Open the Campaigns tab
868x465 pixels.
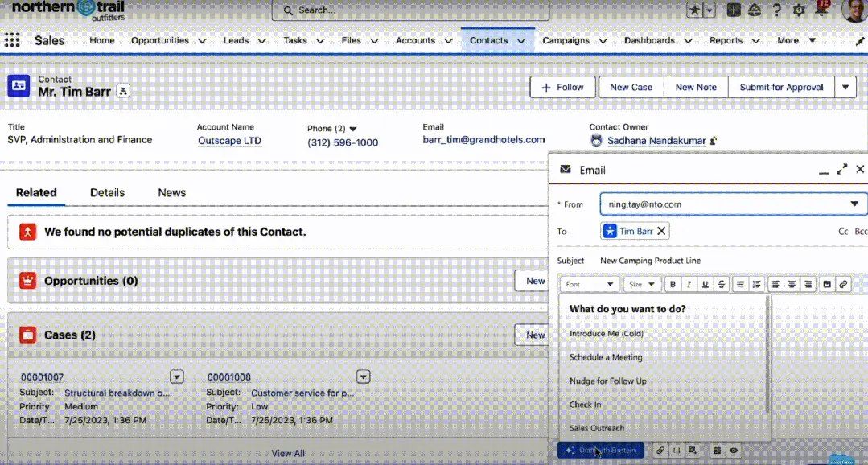(566, 40)
